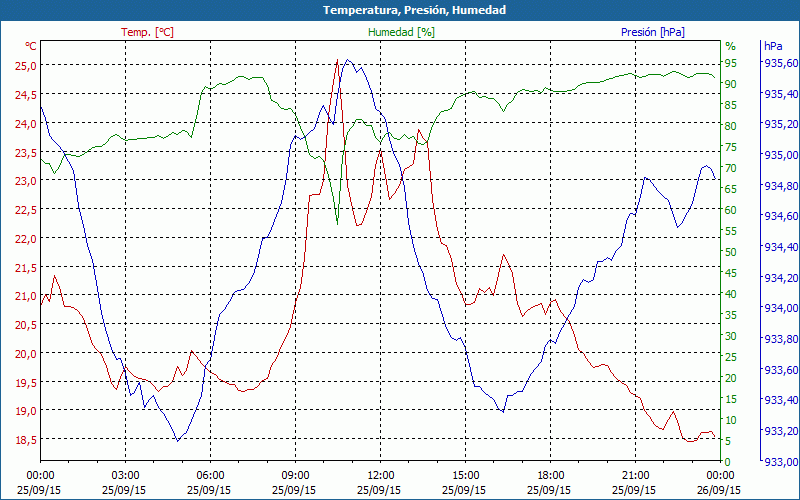Image resolution: width=800 pixels, height=500 pixels.
Task: Click the 65 humidity axis value
Action: [x=731, y=189]
